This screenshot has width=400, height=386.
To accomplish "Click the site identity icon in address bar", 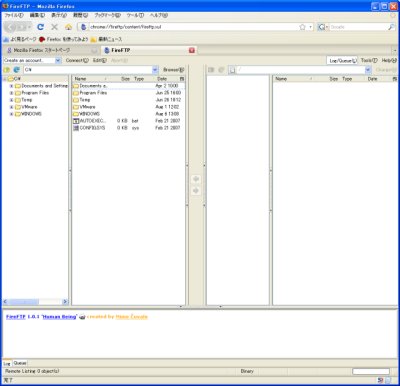I will click(83, 27).
